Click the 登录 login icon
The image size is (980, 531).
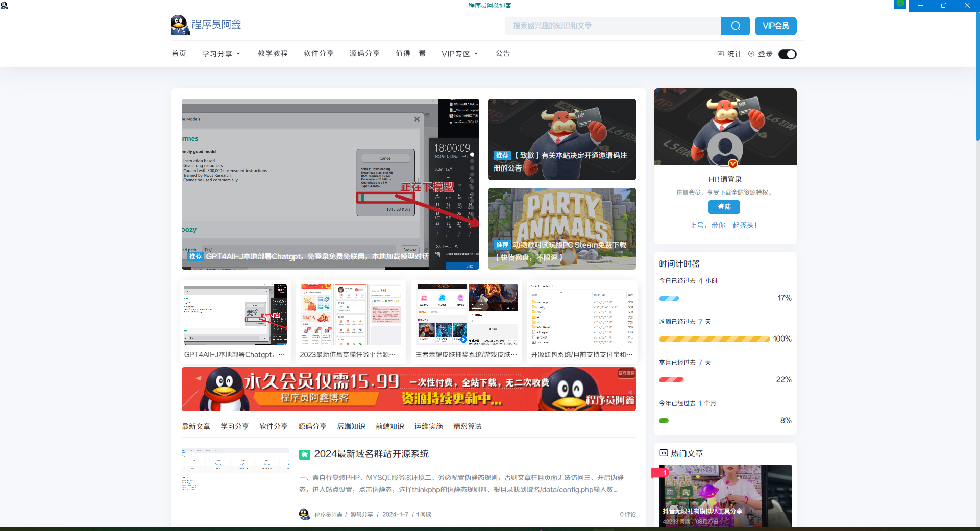[x=751, y=54]
